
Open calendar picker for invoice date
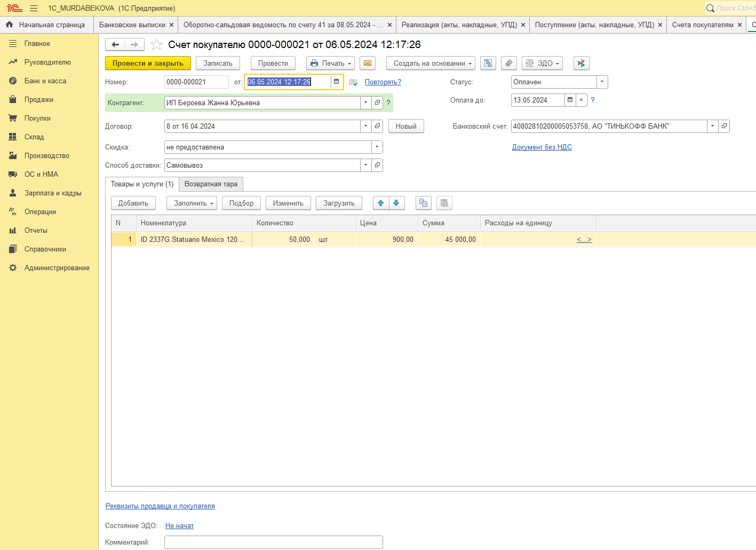pyautogui.click(x=337, y=82)
